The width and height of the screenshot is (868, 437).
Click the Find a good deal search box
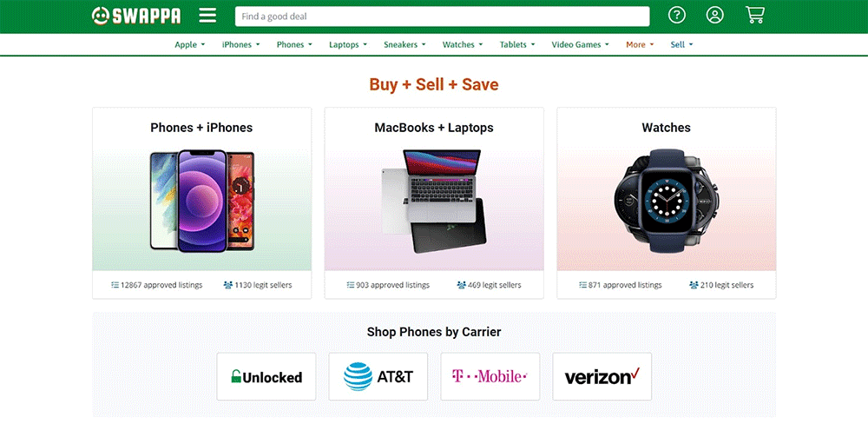point(442,17)
